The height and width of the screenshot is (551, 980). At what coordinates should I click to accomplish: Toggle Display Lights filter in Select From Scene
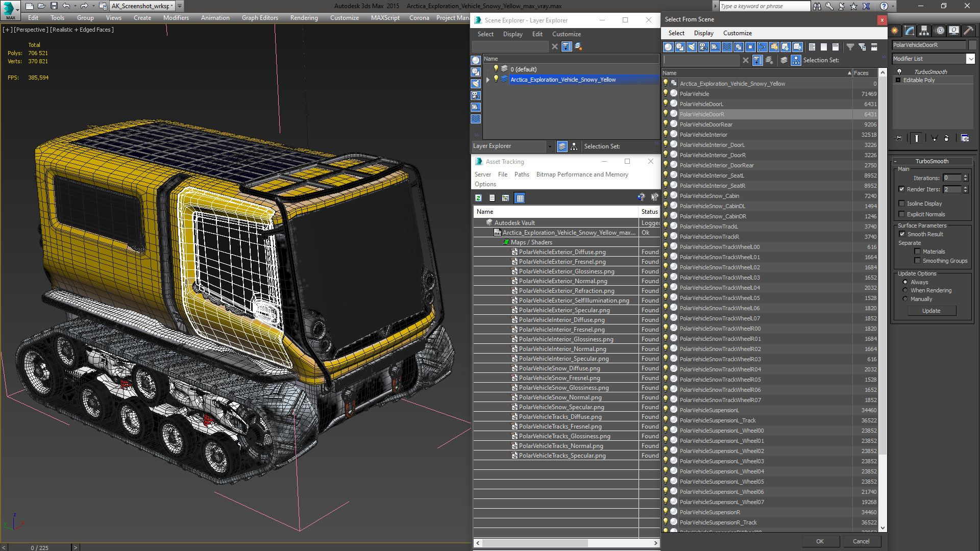point(692,47)
